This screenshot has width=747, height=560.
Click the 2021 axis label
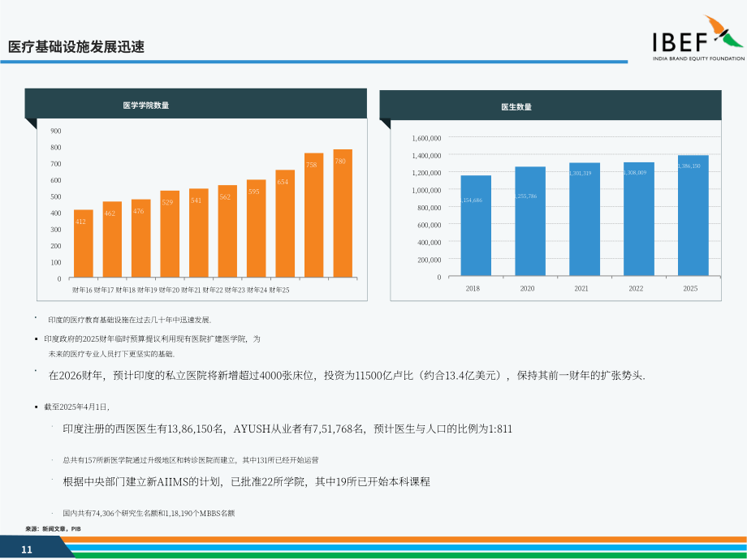click(x=581, y=289)
